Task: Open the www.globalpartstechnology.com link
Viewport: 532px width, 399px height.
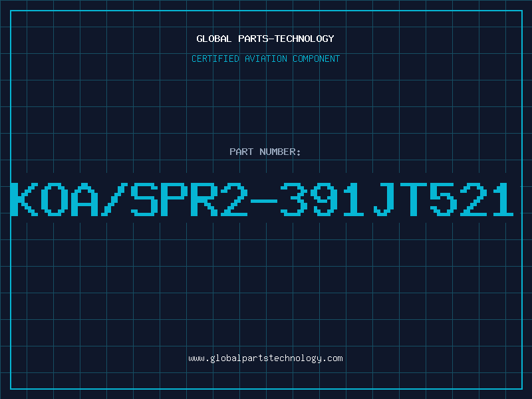Action: point(265,358)
